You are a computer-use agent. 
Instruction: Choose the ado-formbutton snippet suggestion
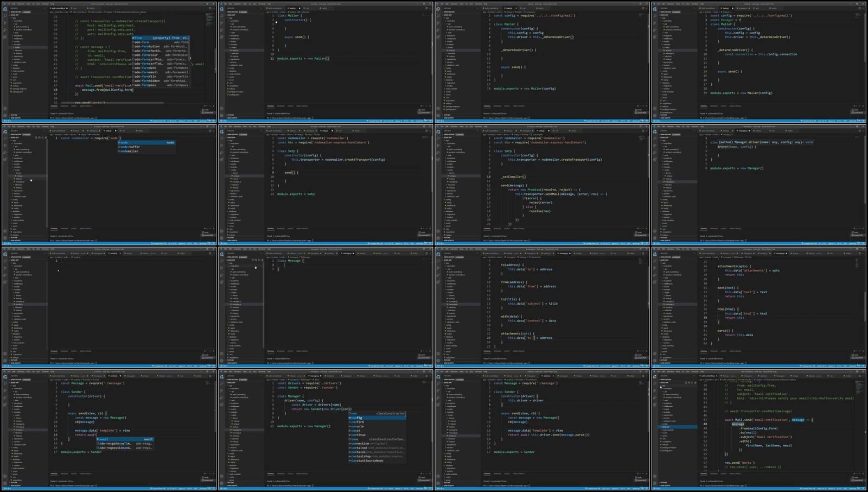click(x=161, y=46)
